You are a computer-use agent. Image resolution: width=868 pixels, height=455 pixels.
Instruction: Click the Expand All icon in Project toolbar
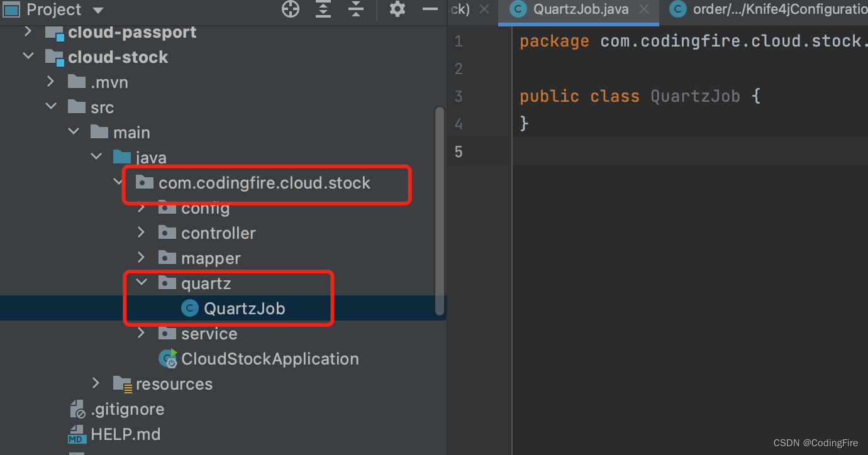[x=323, y=9]
